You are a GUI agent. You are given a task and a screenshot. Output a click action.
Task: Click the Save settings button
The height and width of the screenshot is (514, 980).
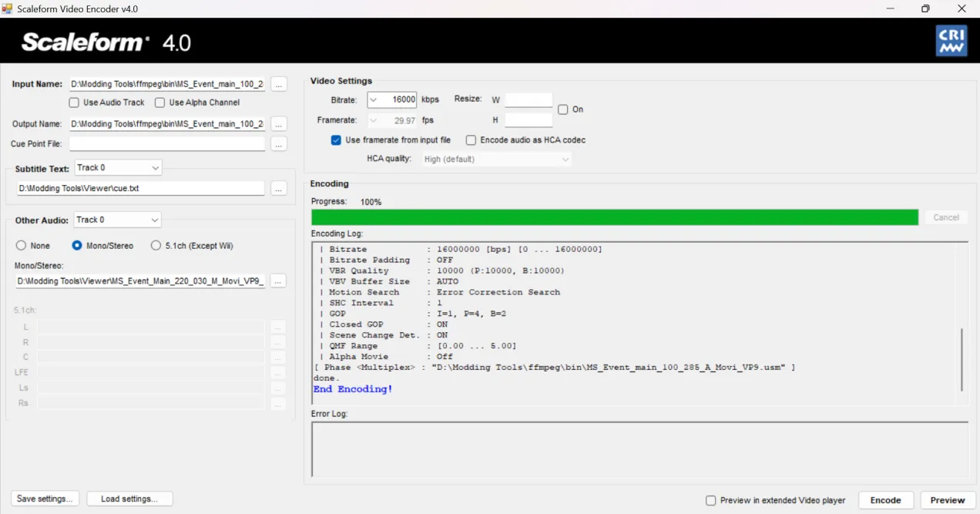point(45,499)
